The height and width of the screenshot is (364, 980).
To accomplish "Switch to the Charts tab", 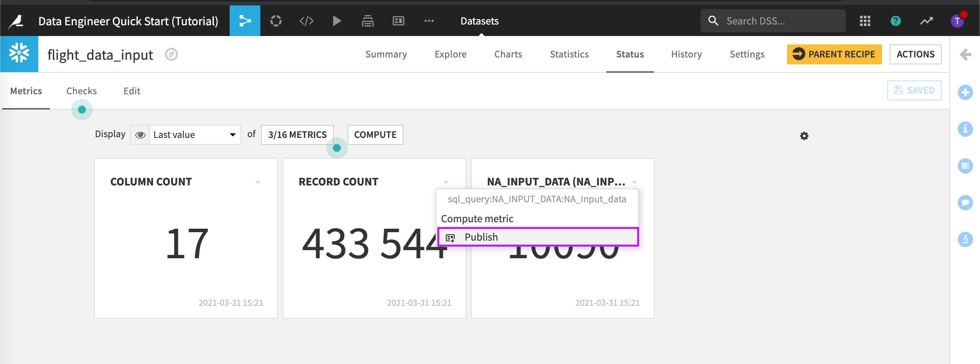I will pos(508,54).
